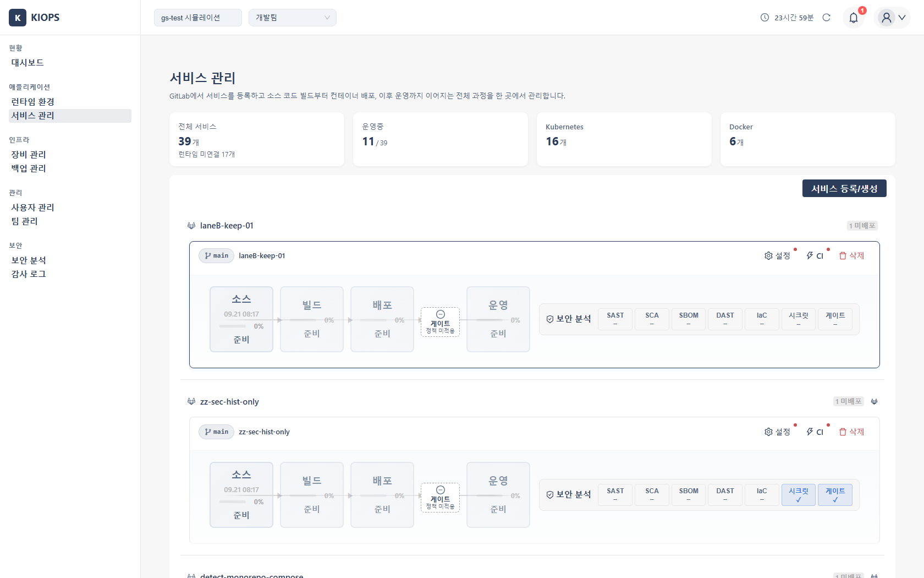The image size is (924, 578).
Task: Select main branch tag of laneB-keep-01
Action: click(x=217, y=256)
